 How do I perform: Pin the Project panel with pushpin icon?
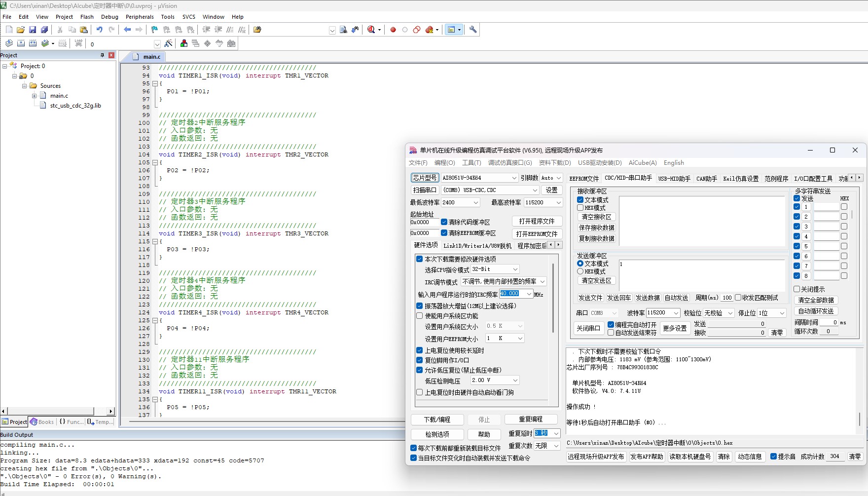(x=103, y=55)
